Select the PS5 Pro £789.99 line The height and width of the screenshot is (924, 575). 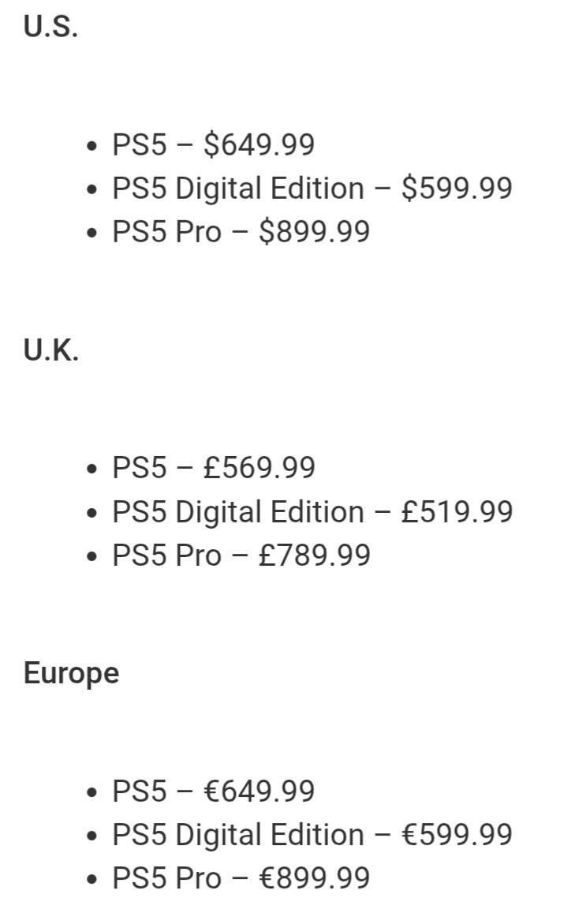tap(241, 556)
